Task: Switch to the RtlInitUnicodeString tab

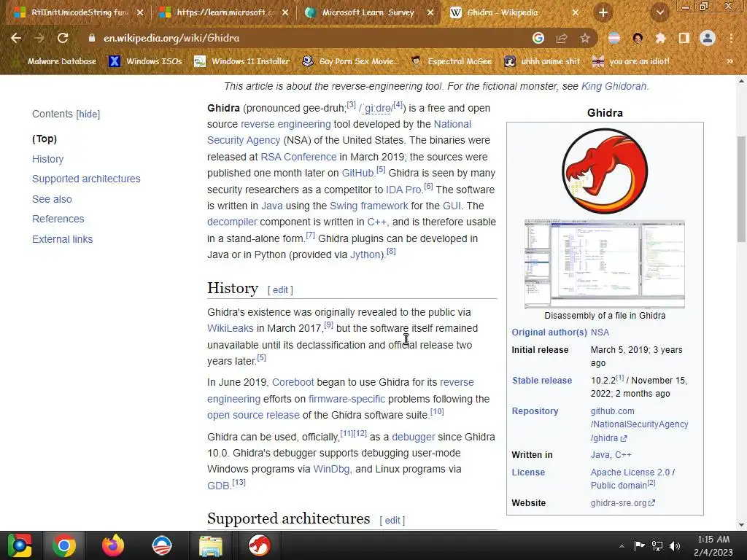Action: (79, 12)
